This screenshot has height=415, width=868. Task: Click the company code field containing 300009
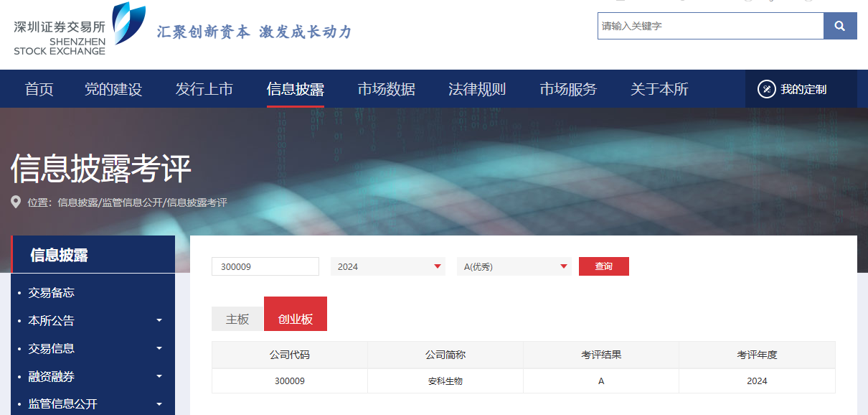pyautogui.click(x=265, y=266)
